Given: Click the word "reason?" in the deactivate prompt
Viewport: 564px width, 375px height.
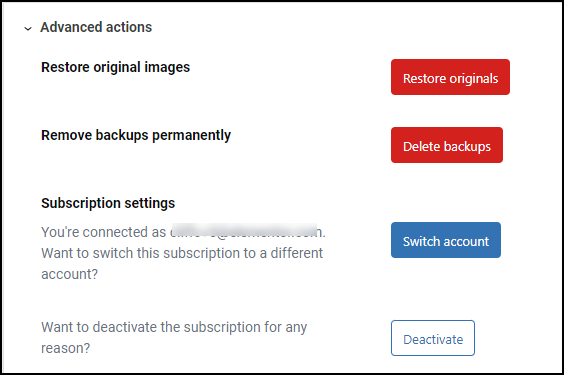Looking at the screenshot, I should [65, 348].
